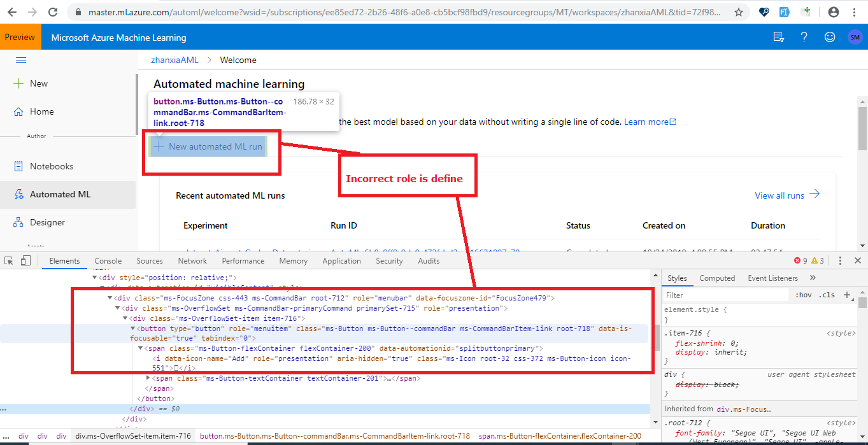This screenshot has height=445, width=868.
Task: Collapse the ms-FocusZone div node
Action: (x=110, y=297)
